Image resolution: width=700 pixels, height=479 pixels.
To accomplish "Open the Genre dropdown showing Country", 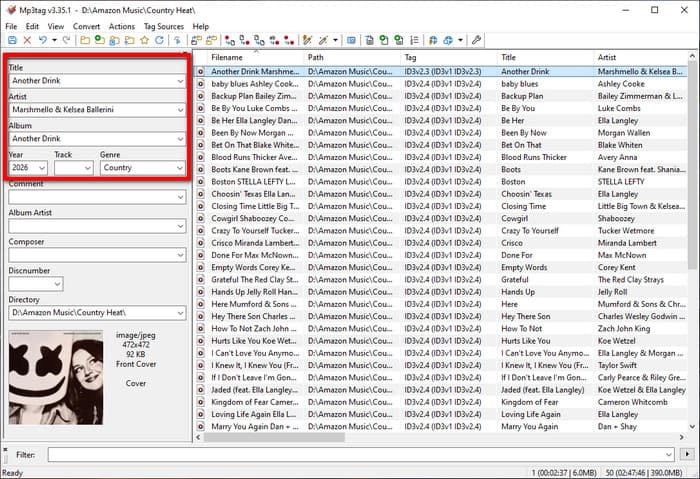I will [180, 168].
